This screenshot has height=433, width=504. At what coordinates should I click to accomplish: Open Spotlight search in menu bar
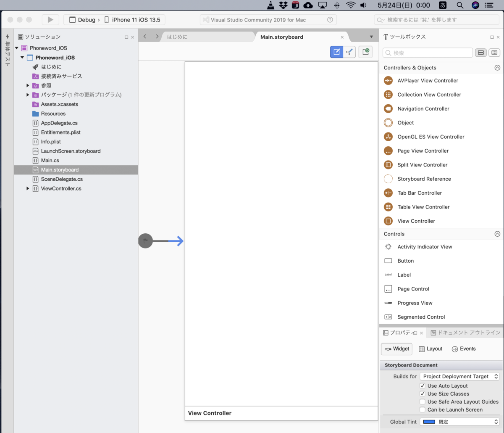[460, 5]
